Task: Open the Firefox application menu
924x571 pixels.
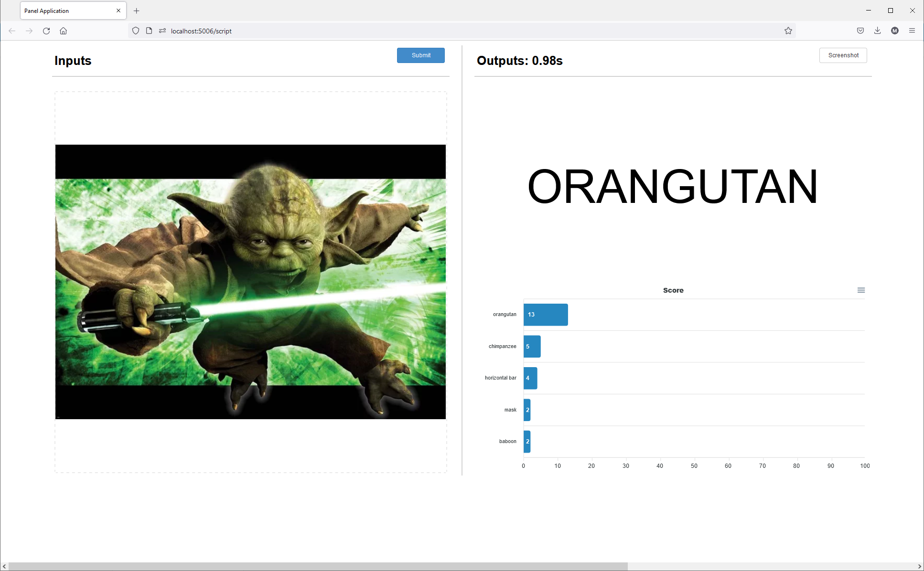Action: (912, 31)
